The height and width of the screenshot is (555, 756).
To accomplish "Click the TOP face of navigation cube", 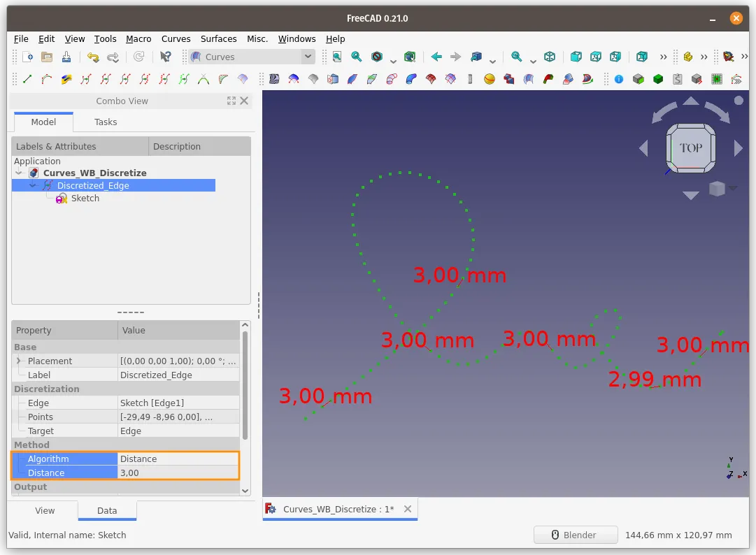I will pyautogui.click(x=691, y=148).
